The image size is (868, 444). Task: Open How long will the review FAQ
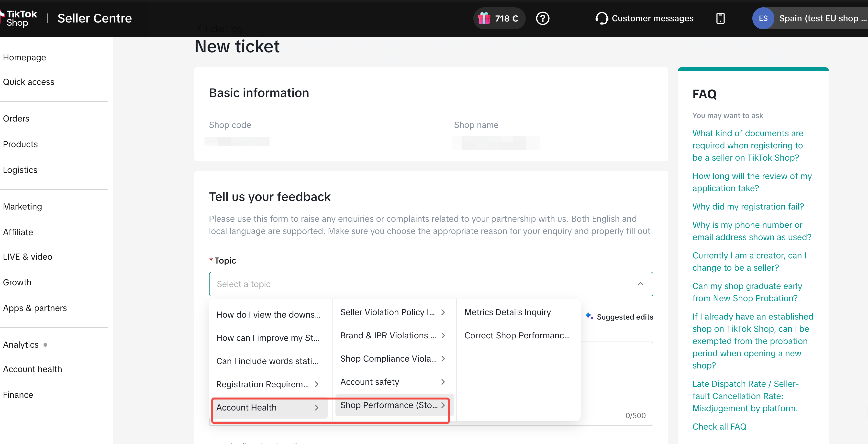pyautogui.click(x=752, y=182)
